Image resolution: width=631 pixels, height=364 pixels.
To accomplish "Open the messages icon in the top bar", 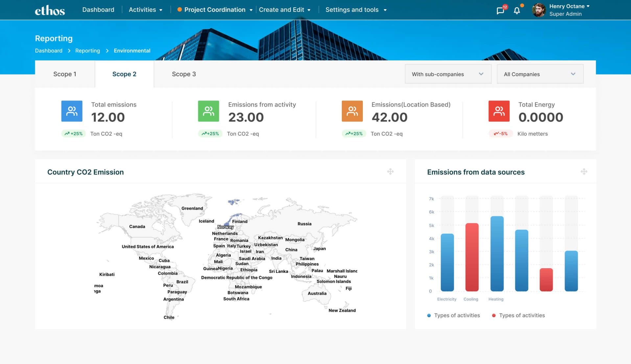I will (x=500, y=10).
